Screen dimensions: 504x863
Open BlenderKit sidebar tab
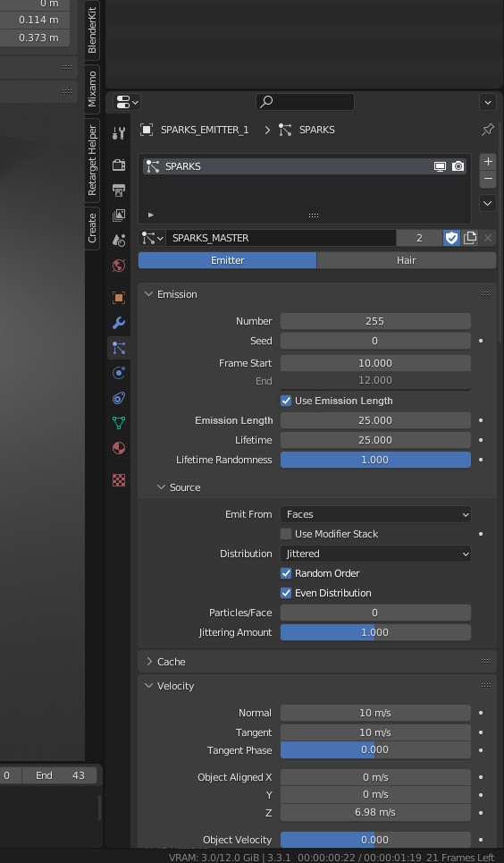[92, 30]
